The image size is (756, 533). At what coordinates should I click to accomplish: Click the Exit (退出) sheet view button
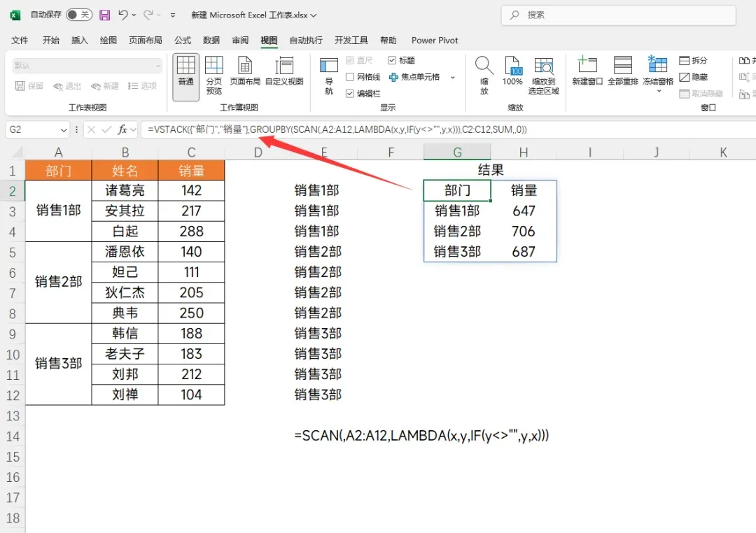click(x=67, y=86)
